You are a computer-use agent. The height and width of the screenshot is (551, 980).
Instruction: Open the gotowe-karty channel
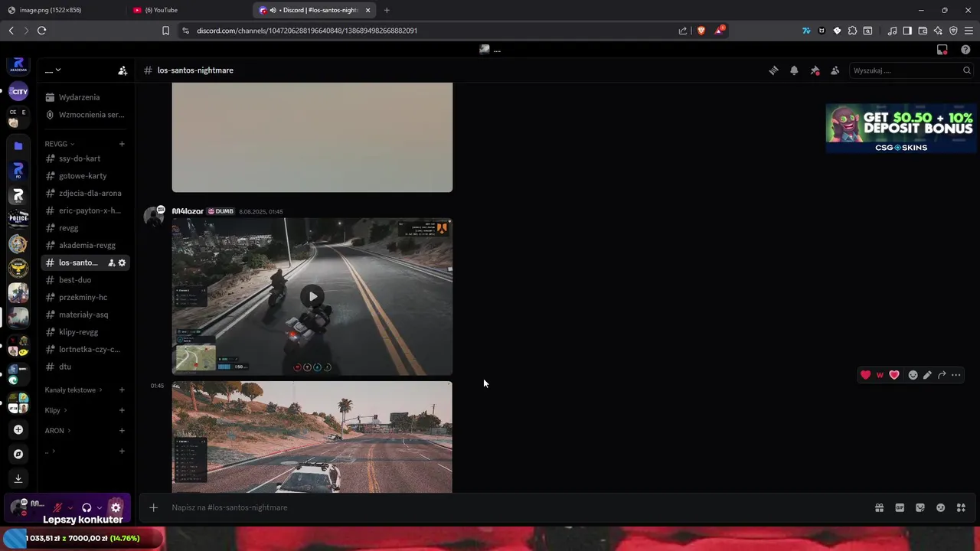coord(84,176)
